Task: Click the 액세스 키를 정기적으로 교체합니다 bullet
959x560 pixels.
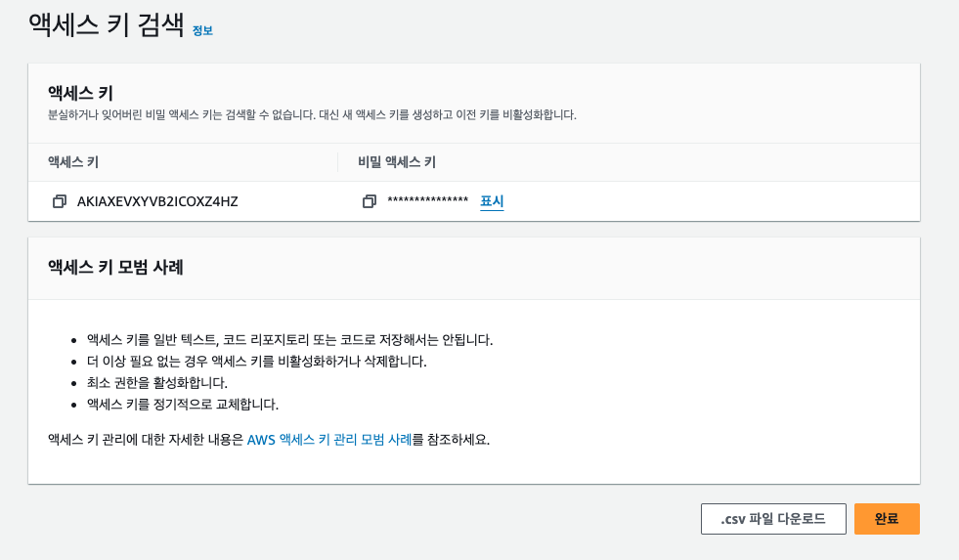Action: [x=183, y=405]
